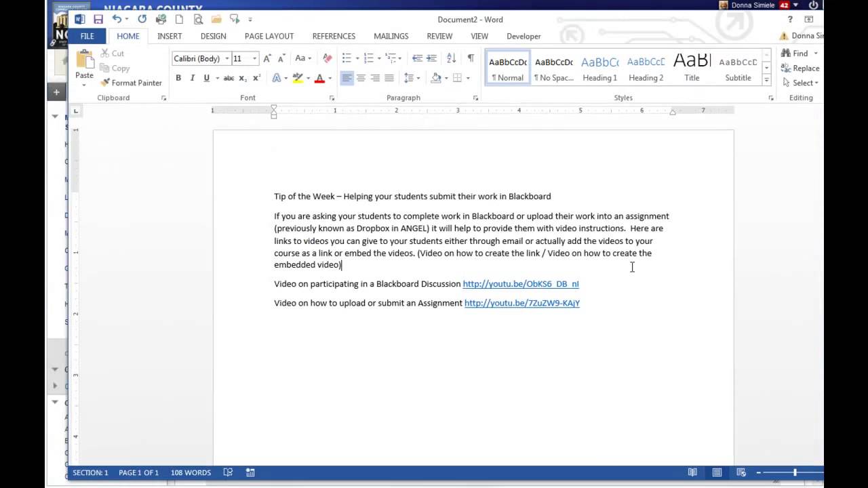Grow font size with the larger A icon
Image resolution: width=868 pixels, height=488 pixels.
(x=267, y=58)
